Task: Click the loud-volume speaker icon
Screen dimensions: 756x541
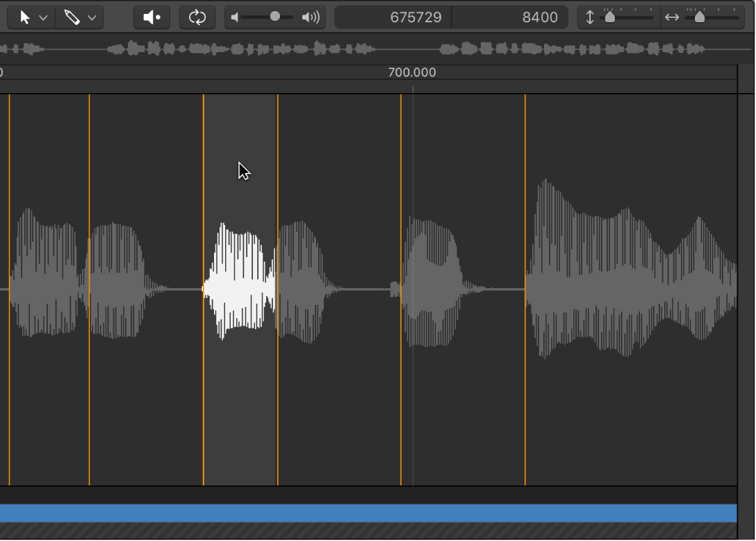Action: click(311, 17)
